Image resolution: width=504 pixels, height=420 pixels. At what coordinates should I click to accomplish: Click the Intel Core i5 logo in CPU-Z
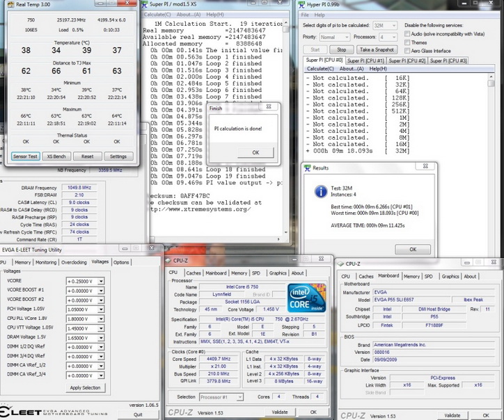click(x=306, y=298)
